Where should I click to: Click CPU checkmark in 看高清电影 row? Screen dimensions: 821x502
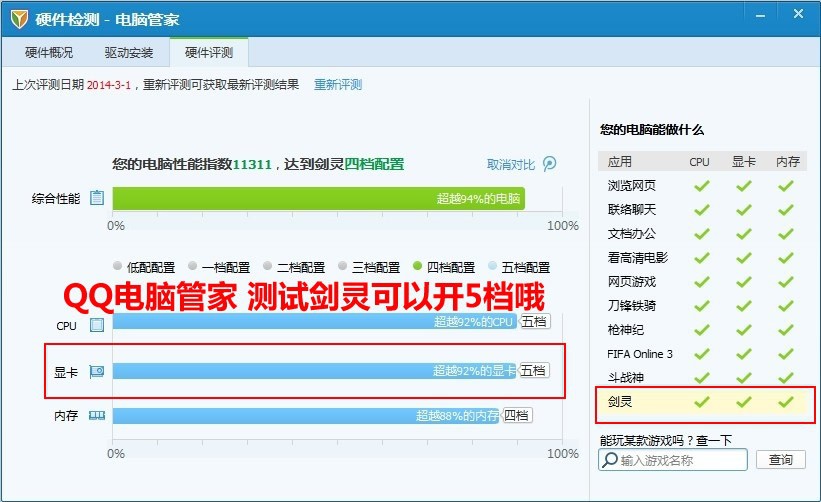coord(702,258)
